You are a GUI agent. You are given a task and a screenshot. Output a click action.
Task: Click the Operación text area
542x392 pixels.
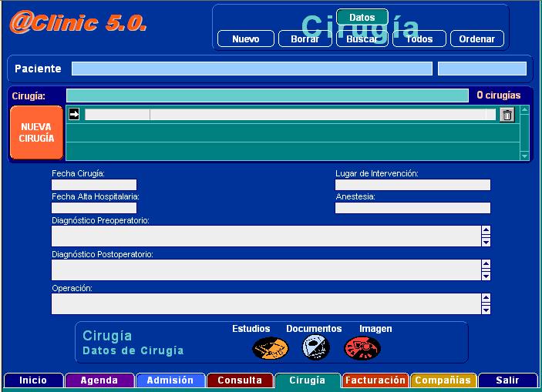click(x=266, y=304)
